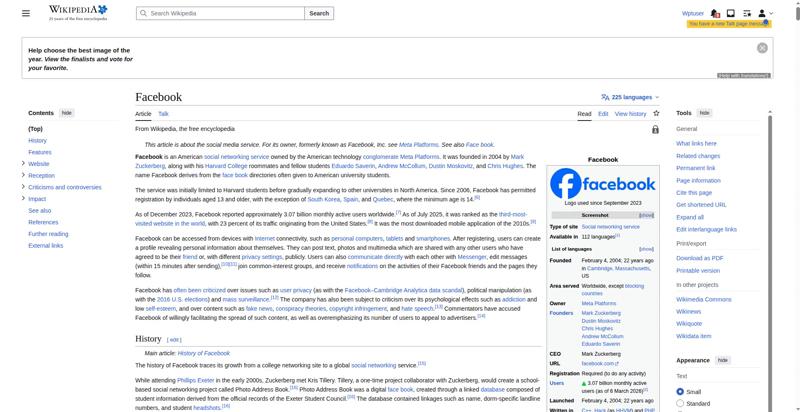Image resolution: width=800 pixels, height=412 pixels.
Task: Open the alerts bell icon
Action: [x=716, y=13]
